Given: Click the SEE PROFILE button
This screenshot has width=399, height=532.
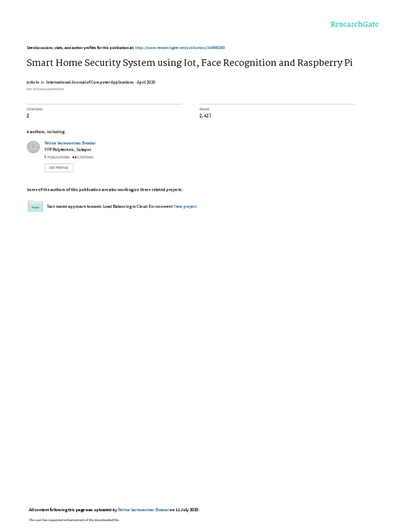Looking at the screenshot, I should pos(59,168).
